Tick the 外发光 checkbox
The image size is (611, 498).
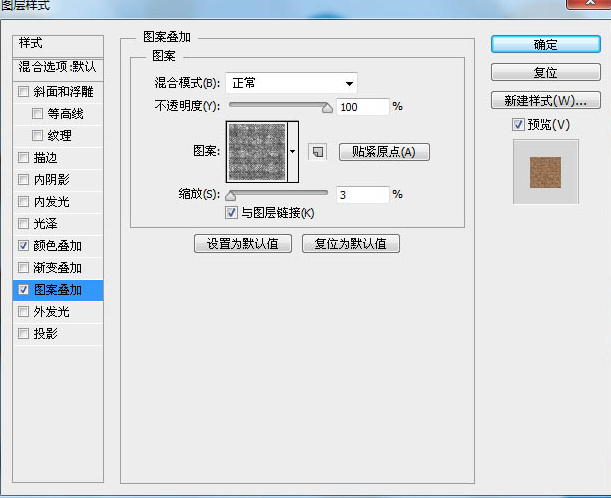coord(23,311)
